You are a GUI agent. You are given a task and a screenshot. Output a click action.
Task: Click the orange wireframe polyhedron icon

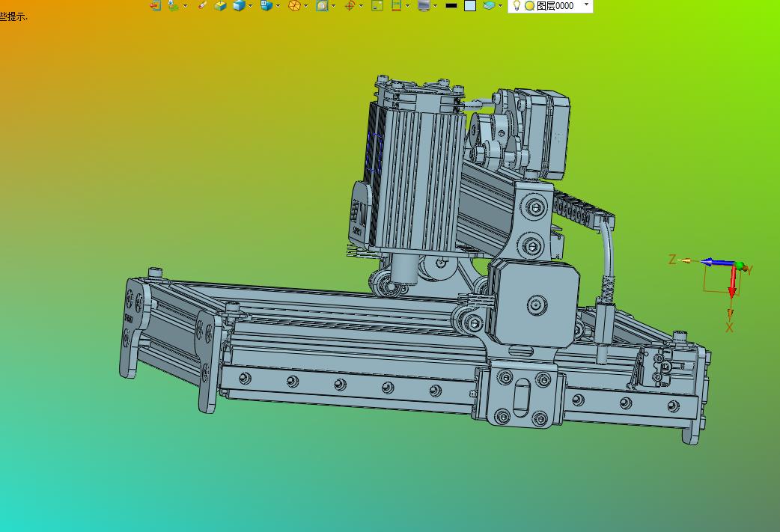tap(294, 5)
